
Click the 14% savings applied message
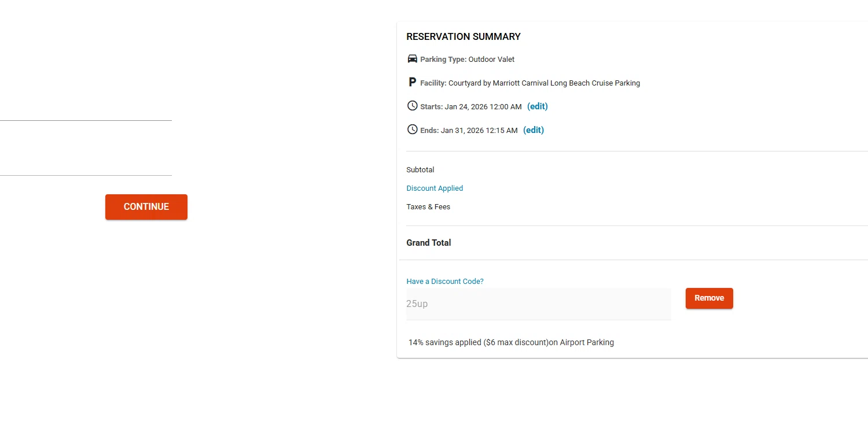click(511, 342)
